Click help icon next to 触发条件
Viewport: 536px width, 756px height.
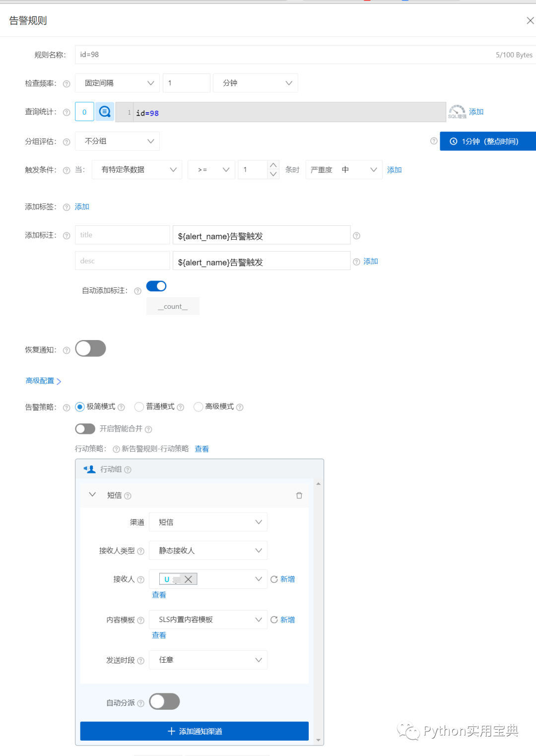(67, 170)
